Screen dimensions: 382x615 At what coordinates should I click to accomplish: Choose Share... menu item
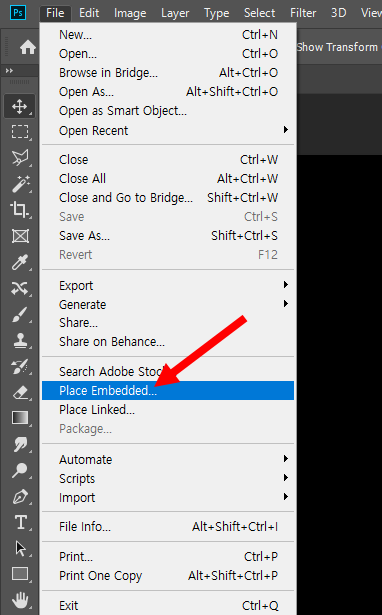pos(168,322)
